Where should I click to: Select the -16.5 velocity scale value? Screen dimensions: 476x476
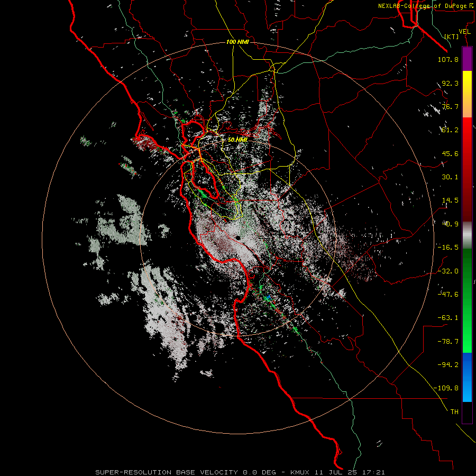coord(448,248)
